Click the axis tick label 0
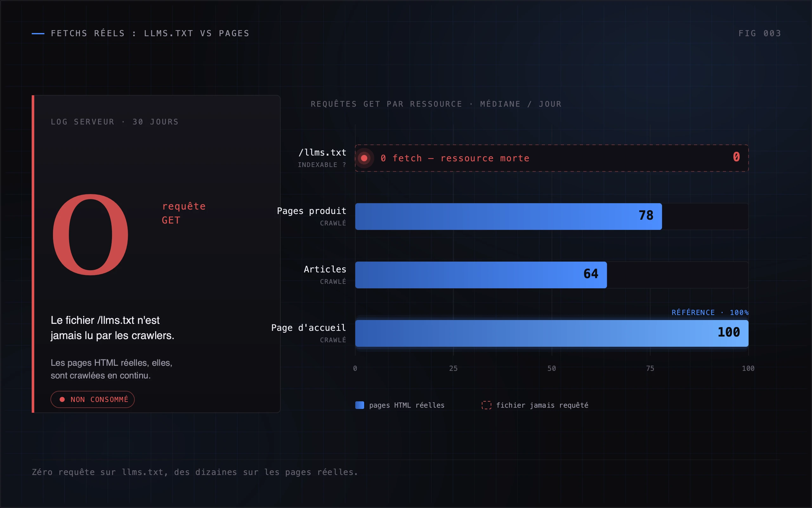Screen dimensions: 812x508 tap(355, 368)
